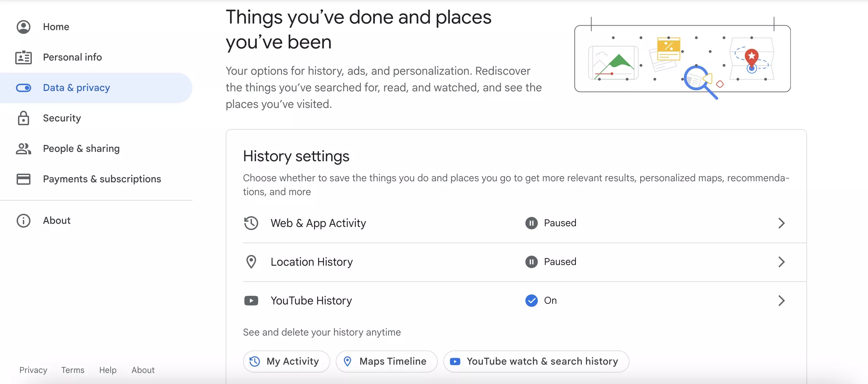Click the Web & App Activity clock icon

pyautogui.click(x=251, y=223)
